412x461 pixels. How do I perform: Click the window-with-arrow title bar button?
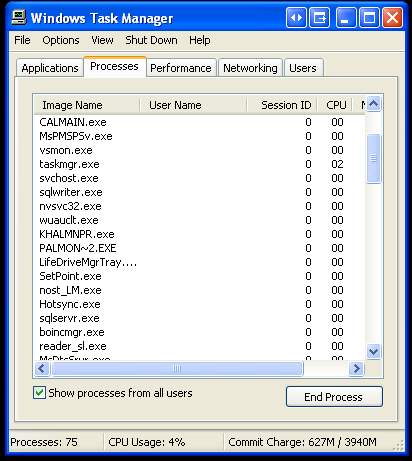pos(320,17)
